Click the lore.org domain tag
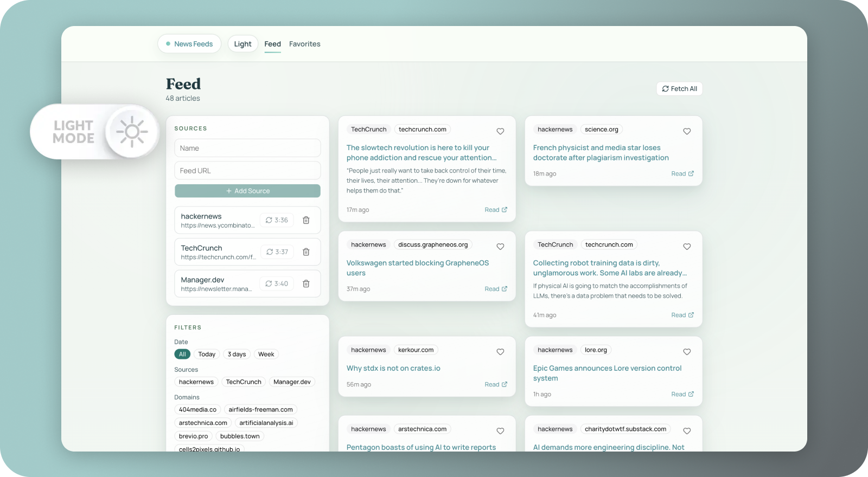868x477 pixels. (x=596, y=350)
